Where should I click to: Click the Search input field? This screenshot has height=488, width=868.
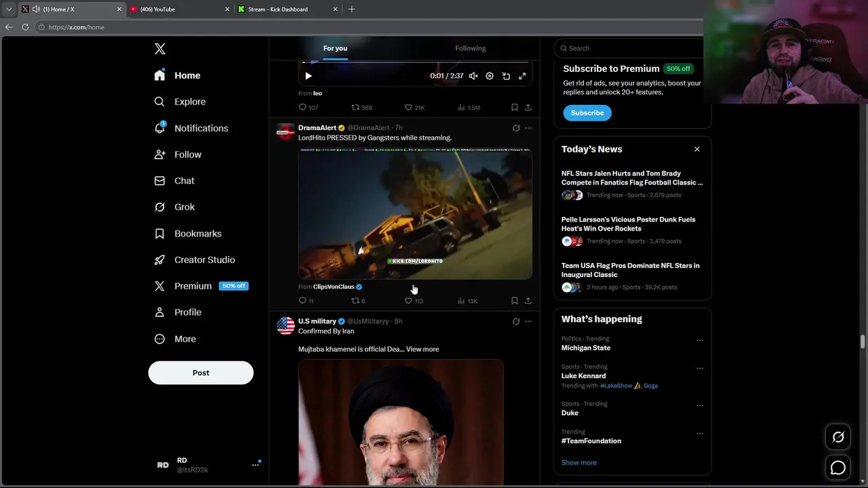tap(632, 48)
